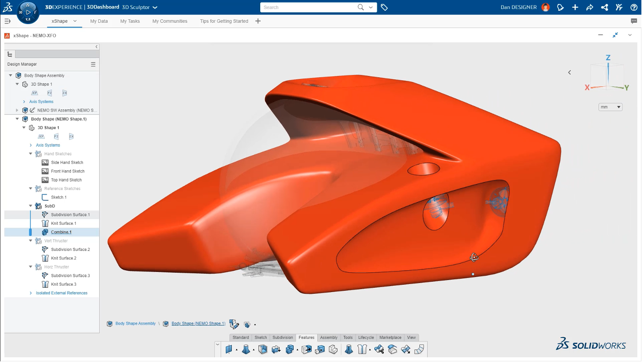Select the Shell feature tool icon
Screen dimensions: 644x362
263,350
